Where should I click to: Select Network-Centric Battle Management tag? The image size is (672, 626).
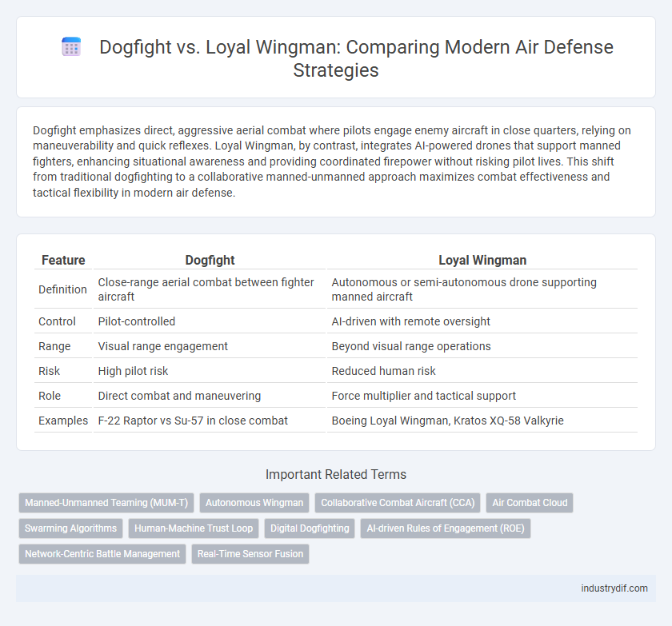(102, 553)
